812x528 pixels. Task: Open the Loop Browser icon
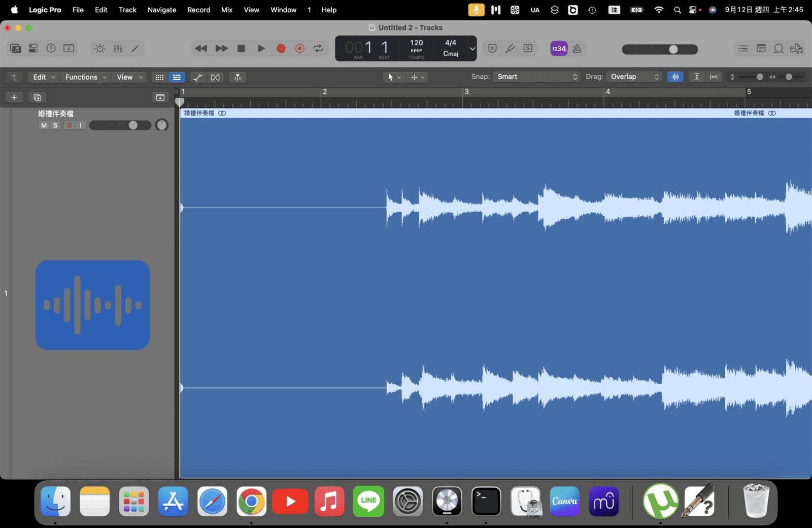click(x=779, y=48)
